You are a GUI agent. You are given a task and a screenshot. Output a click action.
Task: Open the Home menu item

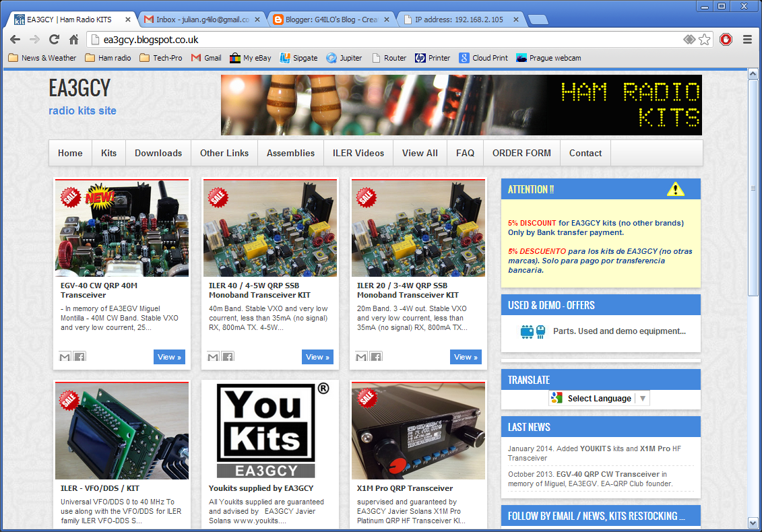pos(70,153)
